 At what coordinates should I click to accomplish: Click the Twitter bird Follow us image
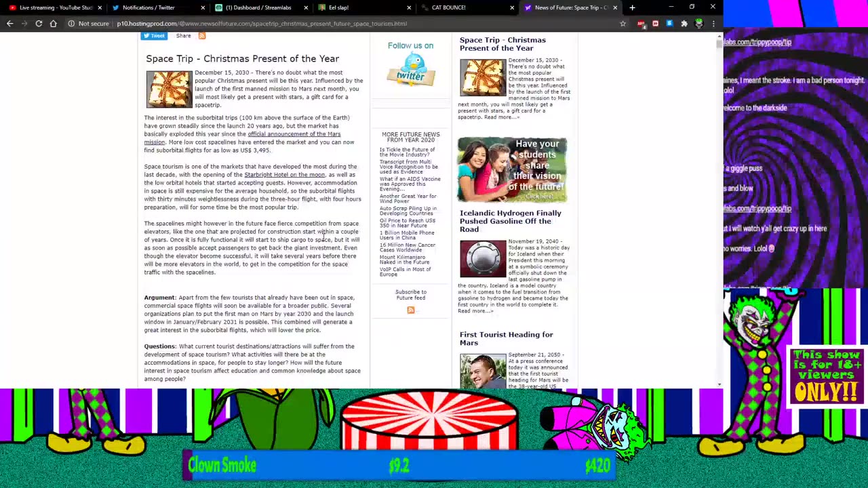point(410,69)
